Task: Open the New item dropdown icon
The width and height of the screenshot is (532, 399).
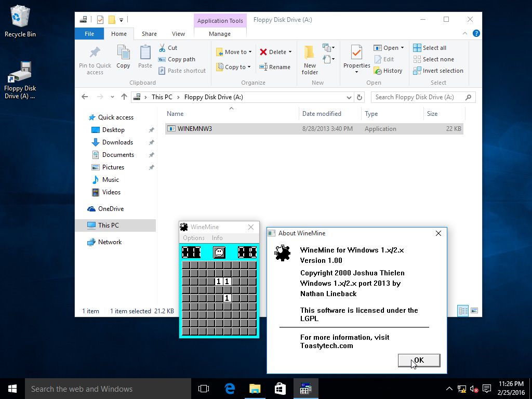Action: click(328, 47)
